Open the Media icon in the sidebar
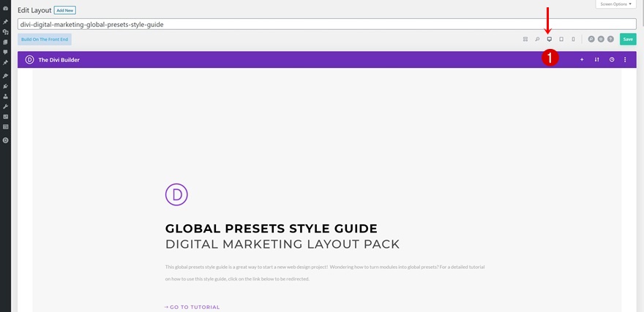The width and height of the screenshot is (644, 312). (x=5, y=32)
